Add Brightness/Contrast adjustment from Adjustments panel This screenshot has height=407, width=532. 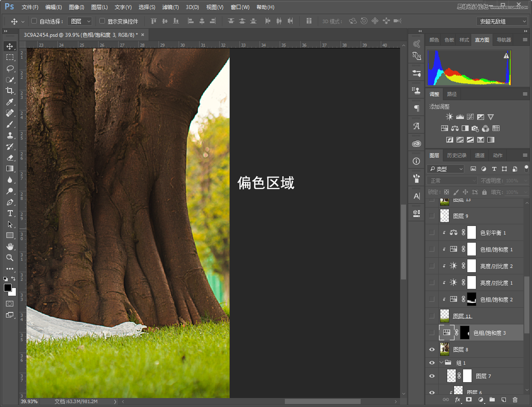449,117
